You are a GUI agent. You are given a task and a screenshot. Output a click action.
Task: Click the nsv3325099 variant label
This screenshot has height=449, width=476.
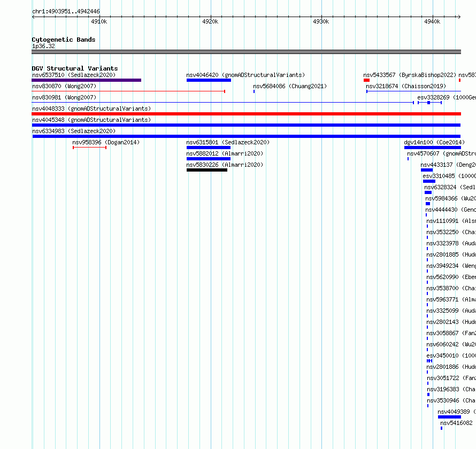click(x=451, y=311)
